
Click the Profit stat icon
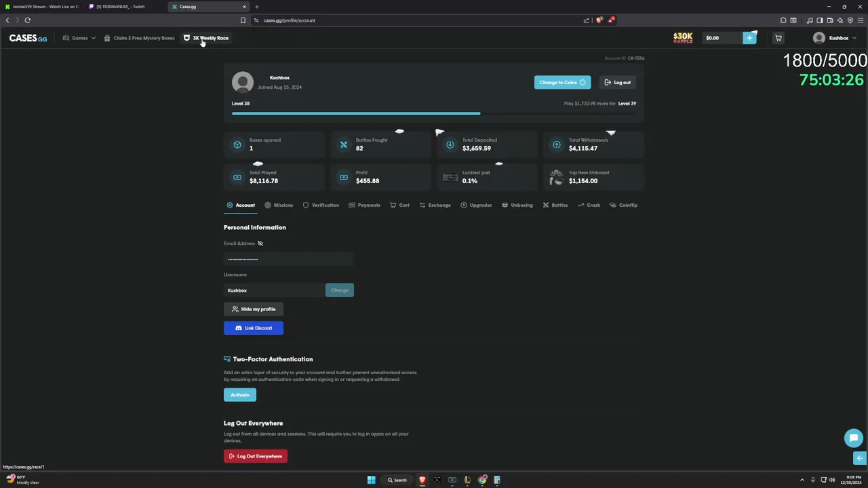point(344,177)
